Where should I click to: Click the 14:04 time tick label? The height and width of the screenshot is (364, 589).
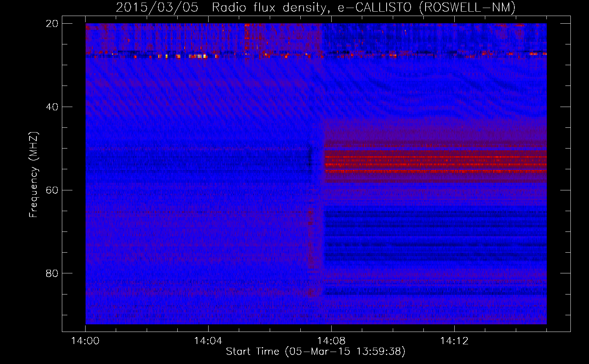pos(208,341)
